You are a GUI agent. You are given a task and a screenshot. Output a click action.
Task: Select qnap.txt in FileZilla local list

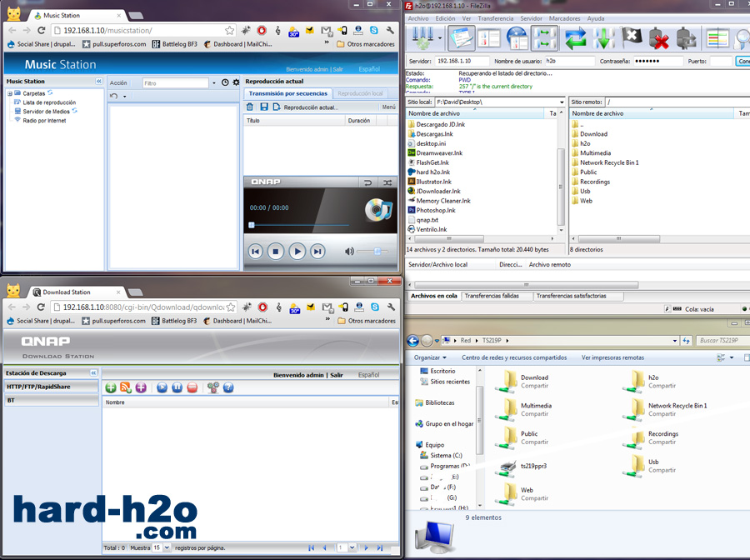click(427, 220)
